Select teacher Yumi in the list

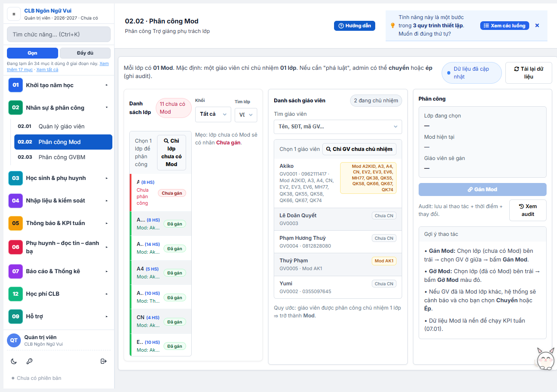coord(338,287)
